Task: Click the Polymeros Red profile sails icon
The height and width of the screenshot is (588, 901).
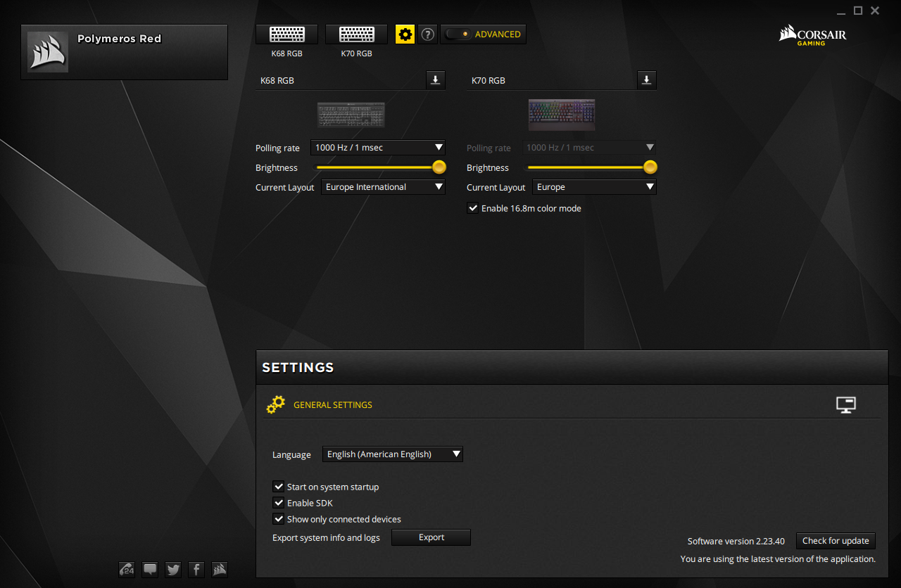Action: (x=48, y=52)
